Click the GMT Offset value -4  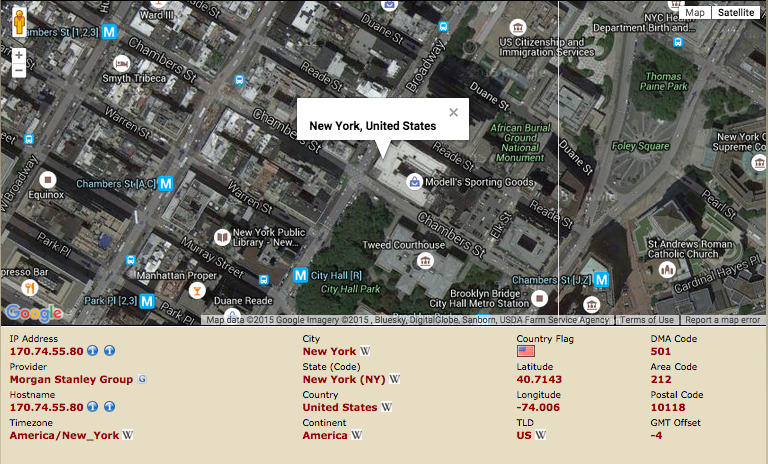[x=656, y=435]
